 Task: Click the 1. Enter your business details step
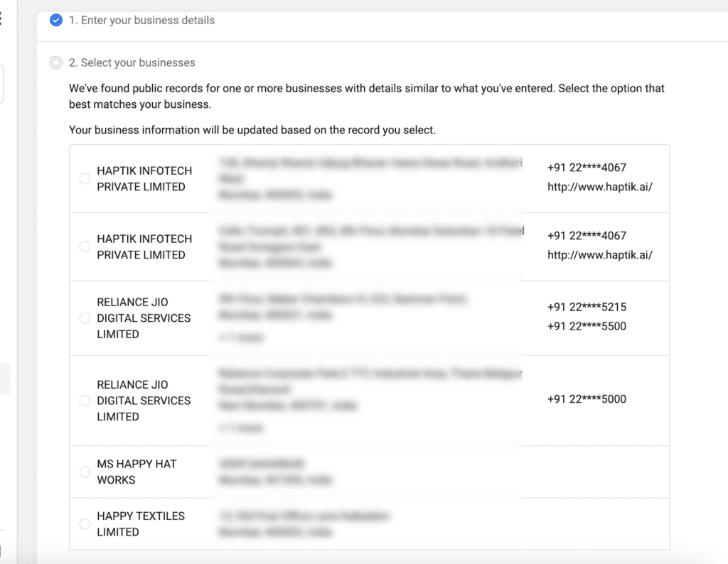coord(141,20)
